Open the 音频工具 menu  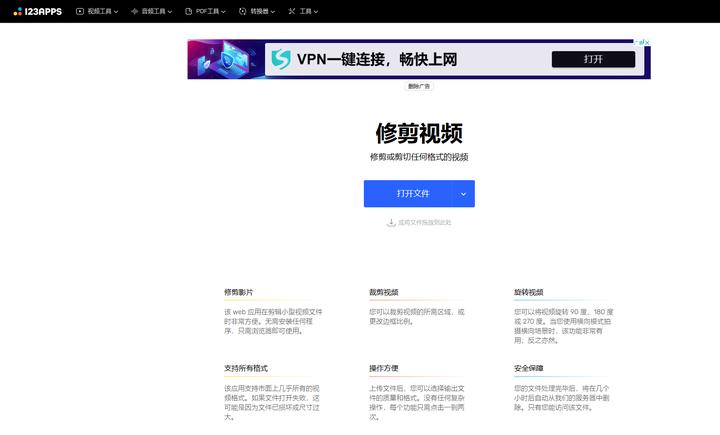click(x=152, y=11)
